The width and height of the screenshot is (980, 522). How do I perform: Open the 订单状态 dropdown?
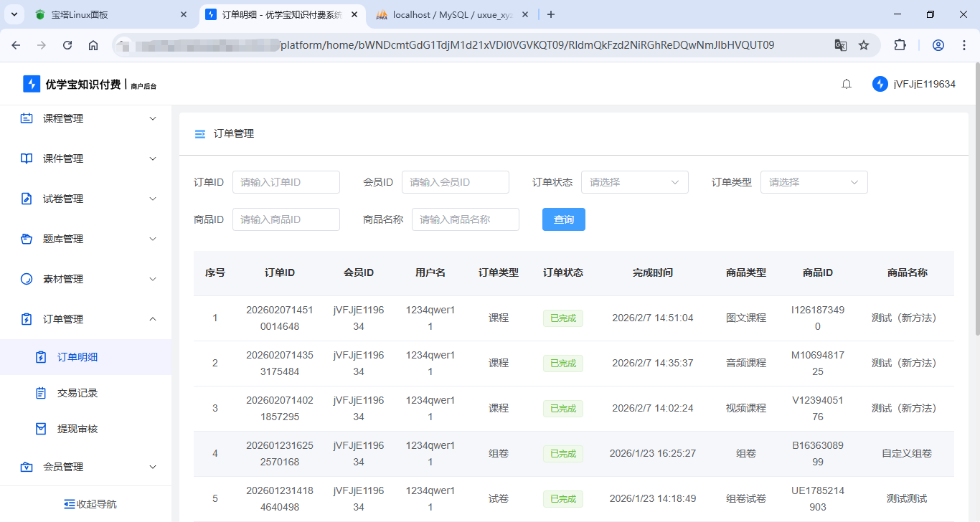[634, 182]
